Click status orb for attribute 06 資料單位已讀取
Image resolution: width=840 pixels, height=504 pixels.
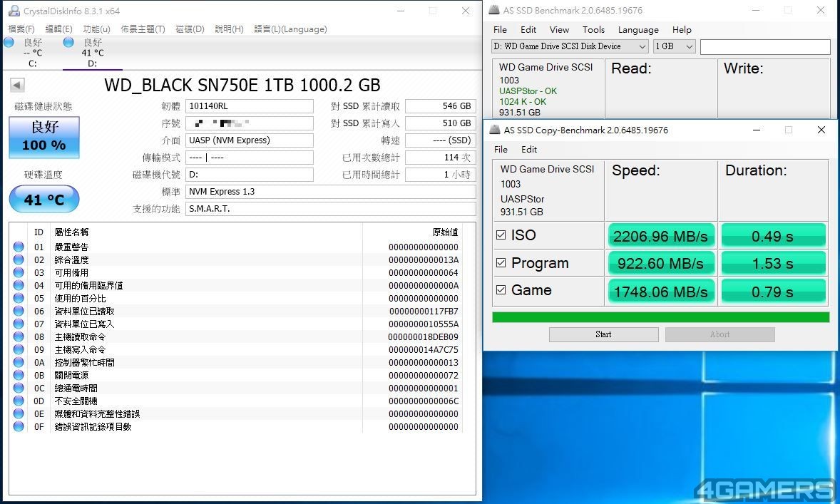click(19, 312)
